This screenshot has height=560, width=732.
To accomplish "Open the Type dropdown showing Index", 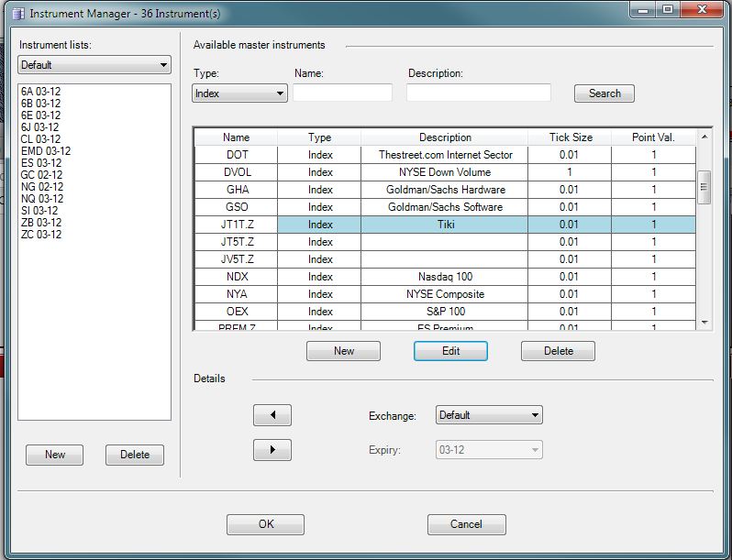I will click(x=239, y=93).
